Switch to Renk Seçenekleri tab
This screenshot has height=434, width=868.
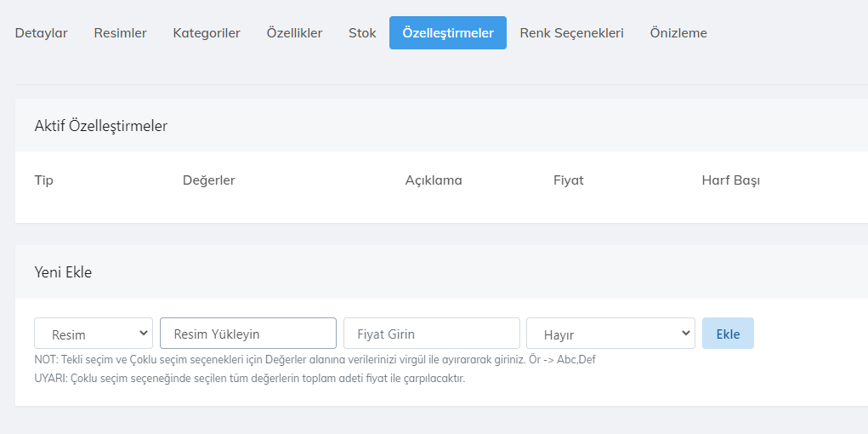point(571,33)
